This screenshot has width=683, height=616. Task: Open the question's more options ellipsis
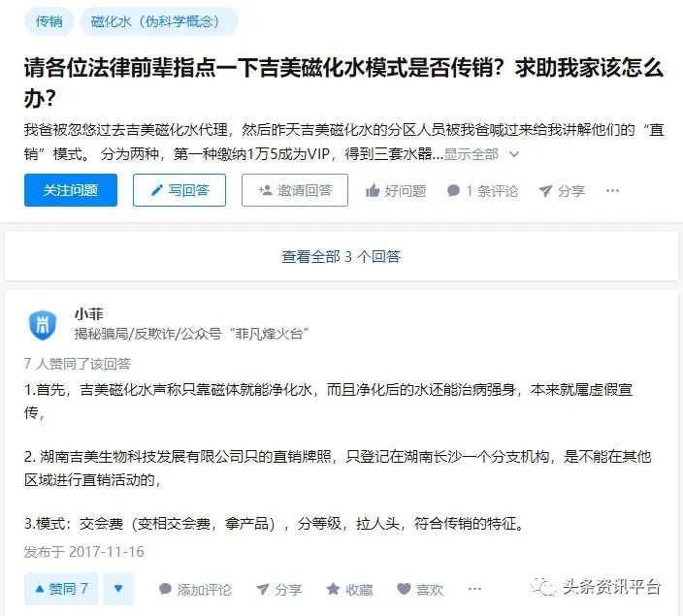[x=612, y=191]
